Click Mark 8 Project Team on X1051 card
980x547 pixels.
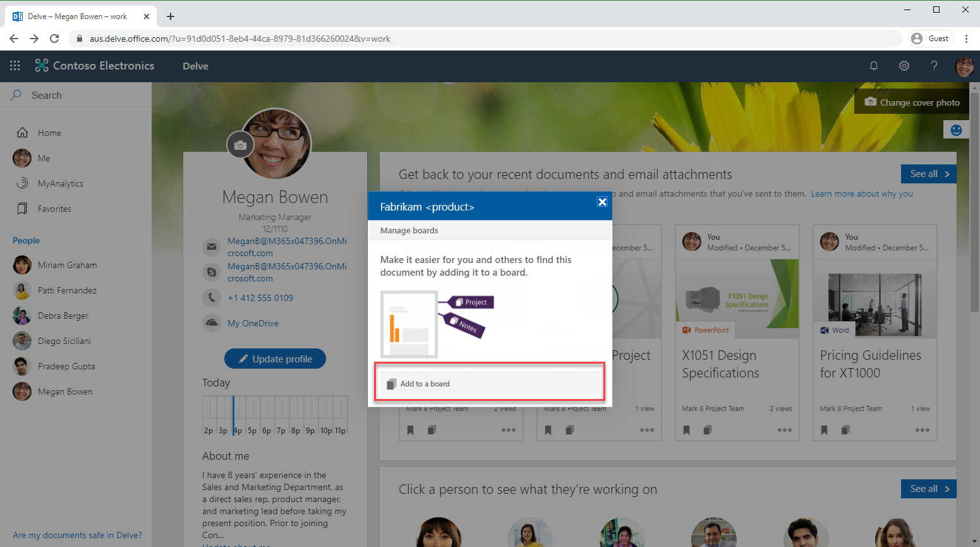tap(713, 409)
